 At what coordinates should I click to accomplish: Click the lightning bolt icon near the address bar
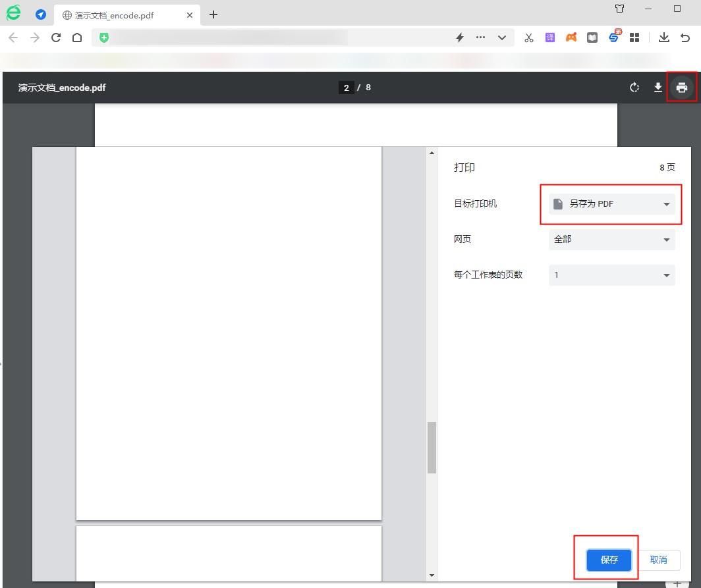coord(460,38)
